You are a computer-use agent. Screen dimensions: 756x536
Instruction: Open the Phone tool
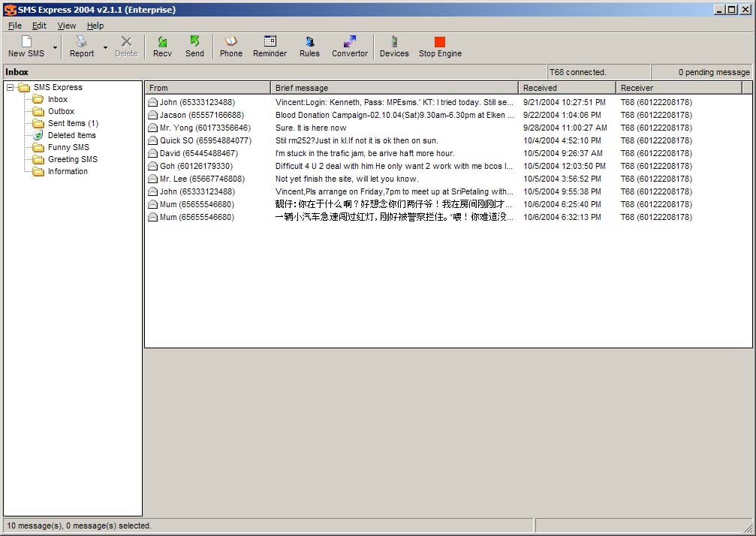tap(230, 45)
